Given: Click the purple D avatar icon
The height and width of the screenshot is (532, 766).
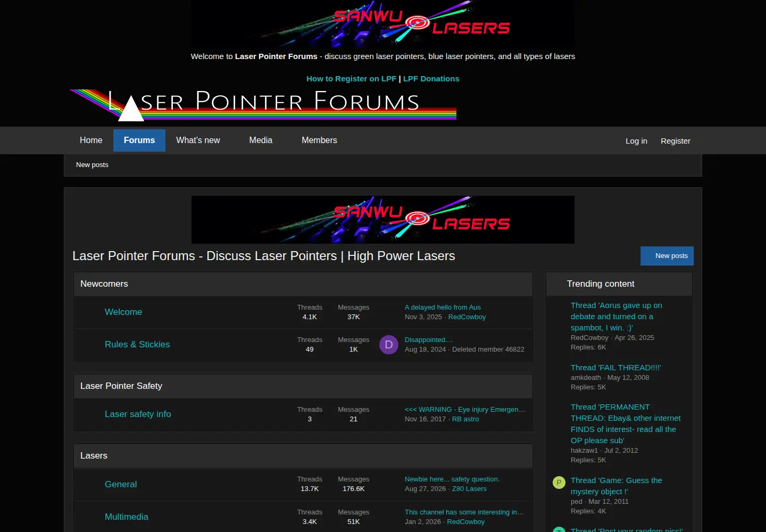Looking at the screenshot, I should pyautogui.click(x=389, y=345).
